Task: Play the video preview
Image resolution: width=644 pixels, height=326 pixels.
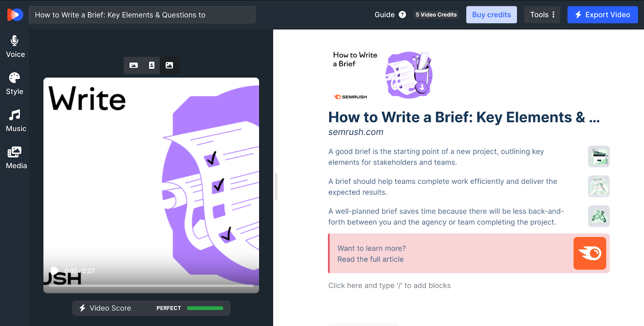Action: (x=54, y=271)
